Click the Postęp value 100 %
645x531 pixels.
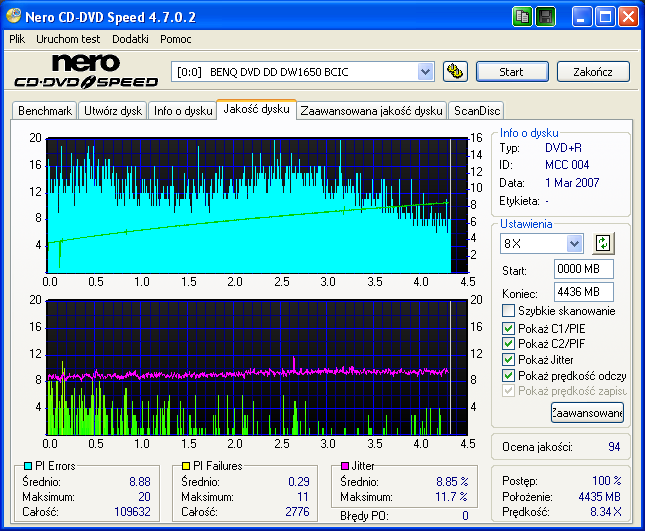coord(607,480)
